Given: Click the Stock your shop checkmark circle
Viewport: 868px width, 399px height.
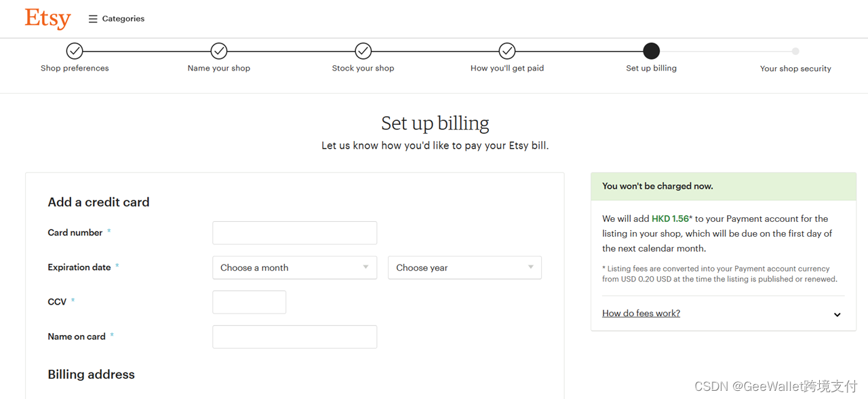Looking at the screenshot, I should coord(363,51).
